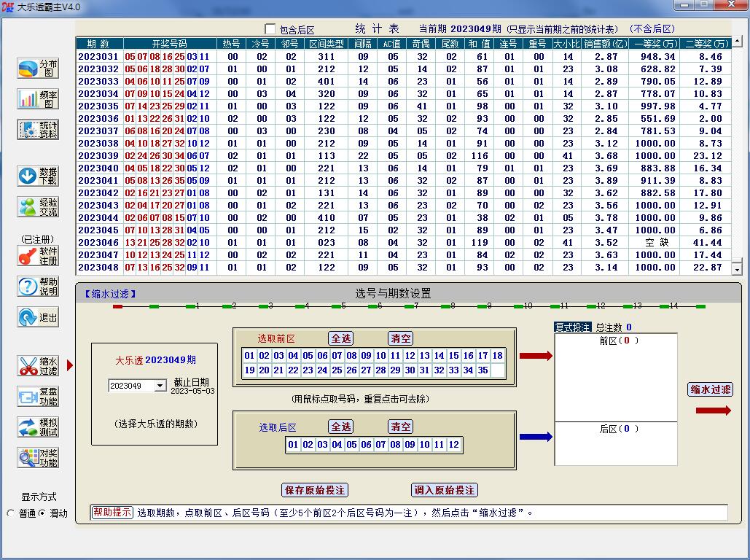750x560 pixels.
Task: Click the 退出 exit icon
Action: [x=38, y=318]
